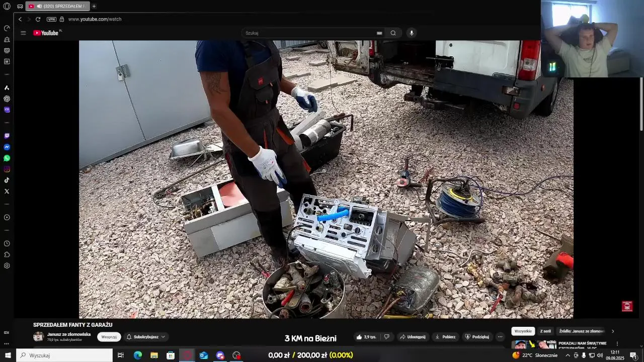644x362 pixels.
Task: Open Aria AI sidebar icon
Action: [x=7, y=87]
